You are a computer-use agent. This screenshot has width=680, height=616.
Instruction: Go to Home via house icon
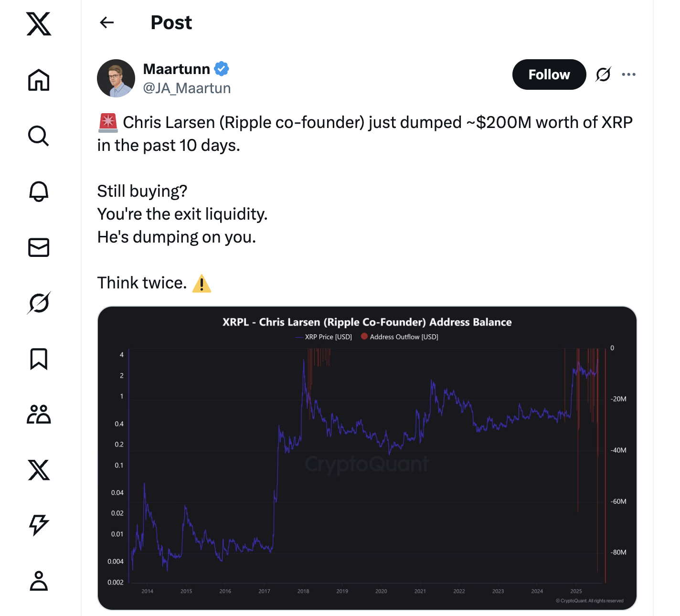tap(39, 80)
